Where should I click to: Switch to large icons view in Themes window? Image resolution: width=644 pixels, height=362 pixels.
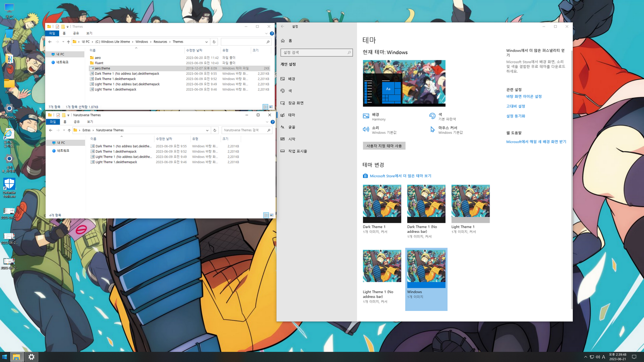(271, 107)
